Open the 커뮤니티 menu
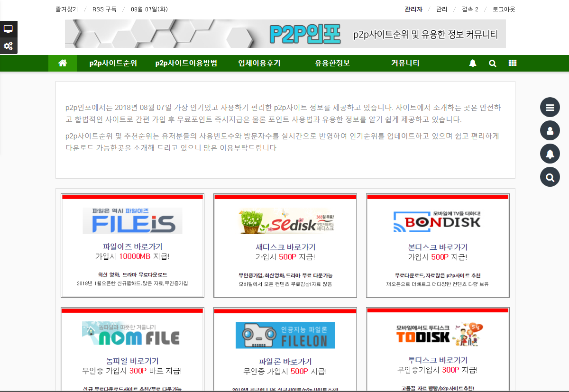This screenshot has width=569, height=392. click(405, 64)
